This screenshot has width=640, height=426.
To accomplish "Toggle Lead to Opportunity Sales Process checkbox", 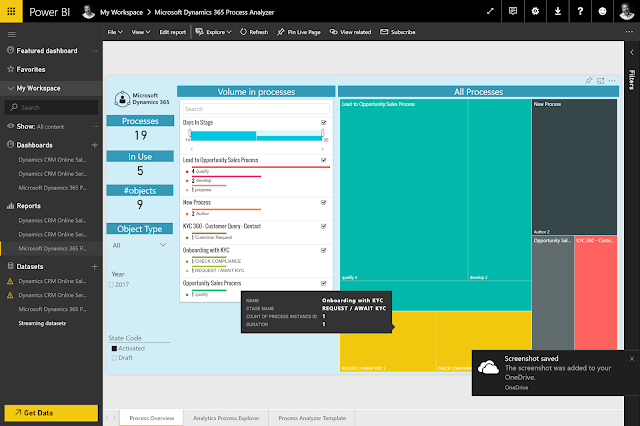I will (x=324, y=160).
